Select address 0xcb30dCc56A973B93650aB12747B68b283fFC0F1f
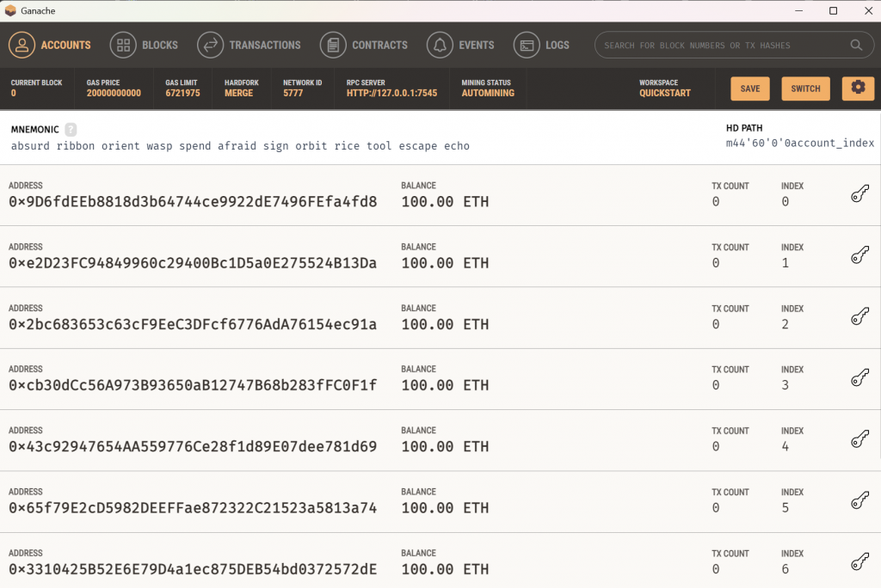The width and height of the screenshot is (881, 588). click(193, 385)
